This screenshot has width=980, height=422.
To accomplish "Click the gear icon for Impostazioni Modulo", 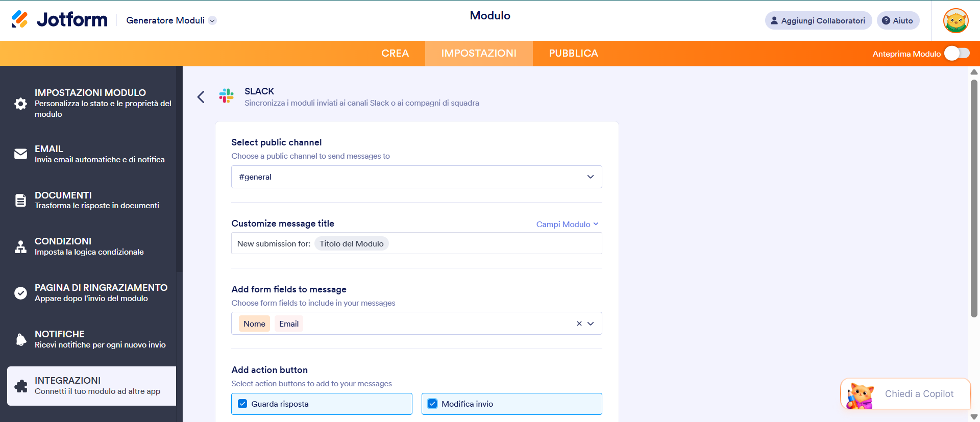I will [x=20, y=104].
